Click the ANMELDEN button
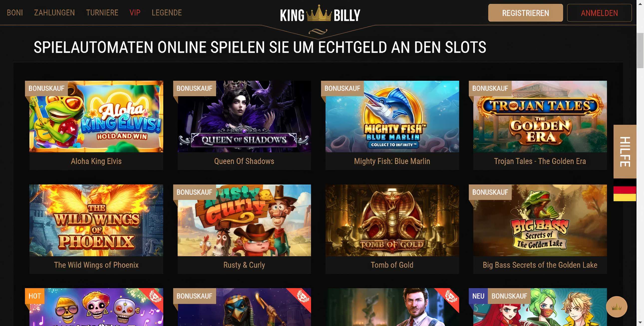The image size is (644, 326). [599, 13]
